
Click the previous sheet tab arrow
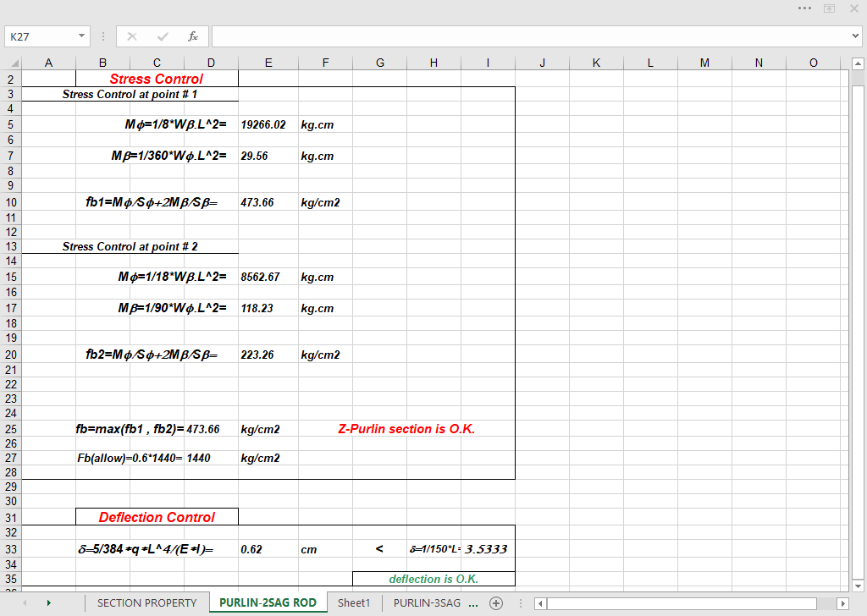click(25, 602)
